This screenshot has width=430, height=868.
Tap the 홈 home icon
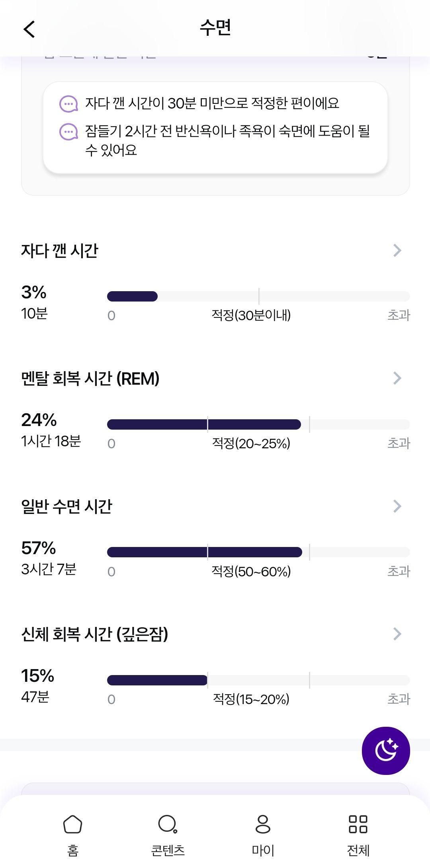coord(72,824)
